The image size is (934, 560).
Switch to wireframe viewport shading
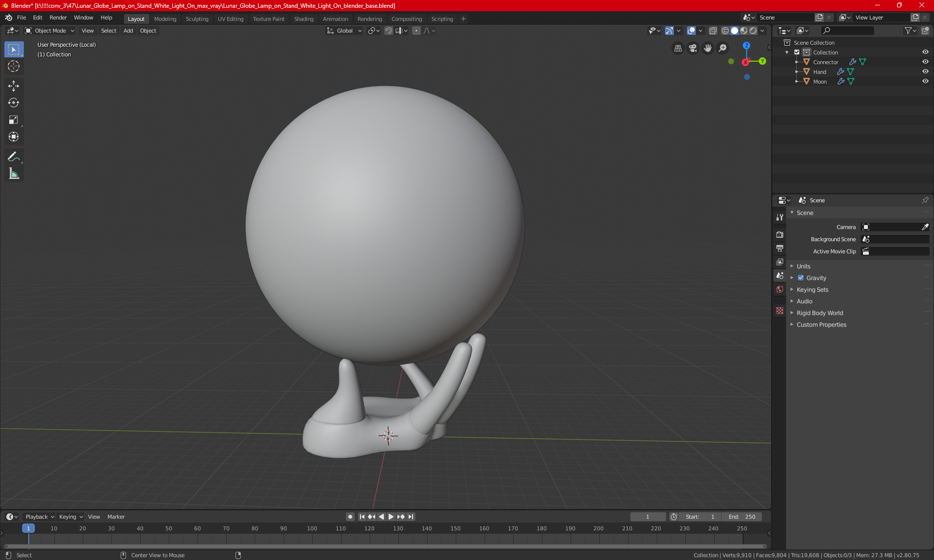(x=725, y=31)
